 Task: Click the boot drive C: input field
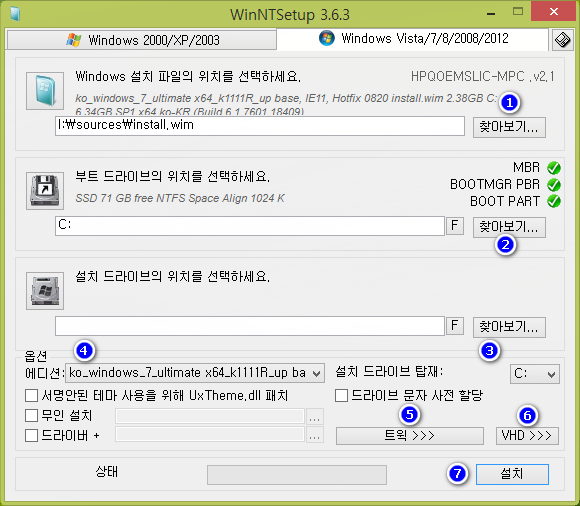250,226
